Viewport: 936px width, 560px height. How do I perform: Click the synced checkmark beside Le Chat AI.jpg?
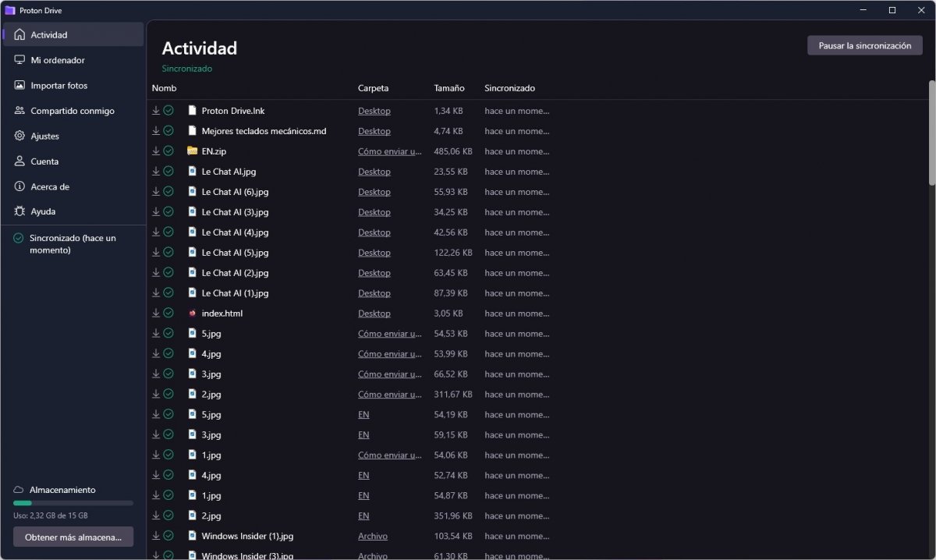[x=168, y=172]
